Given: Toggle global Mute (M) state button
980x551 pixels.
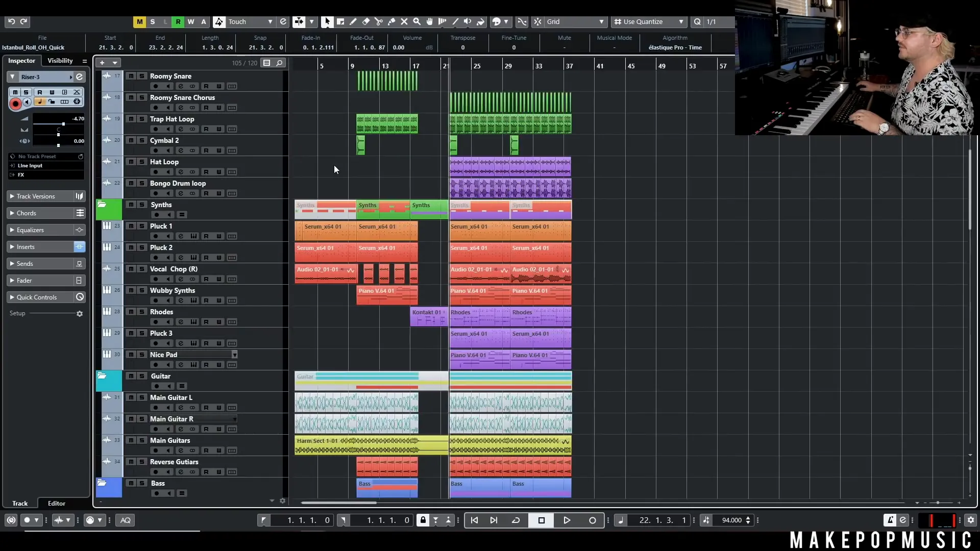Looking at the screenshot, I should (139, 21).
